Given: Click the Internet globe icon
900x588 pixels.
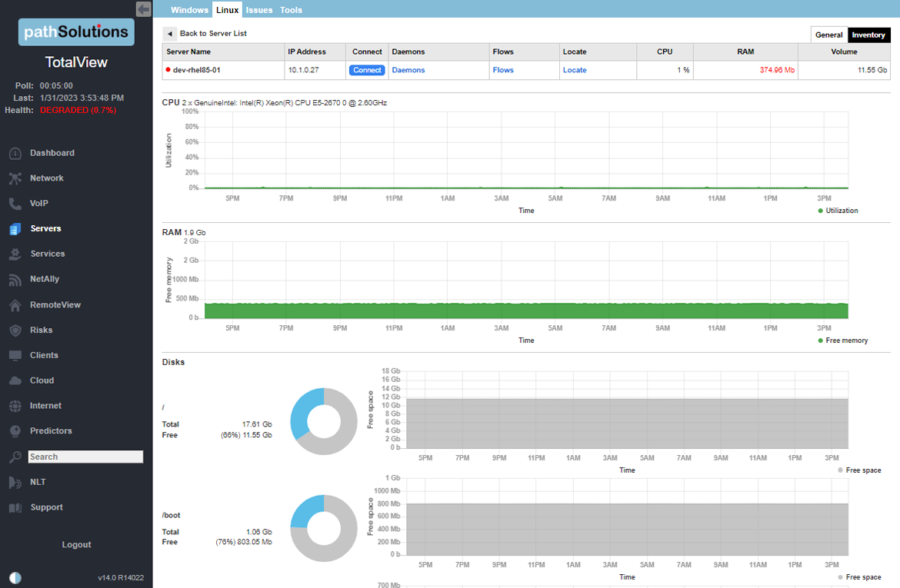Looking at the screenshot, I should (x=15, y=406).
